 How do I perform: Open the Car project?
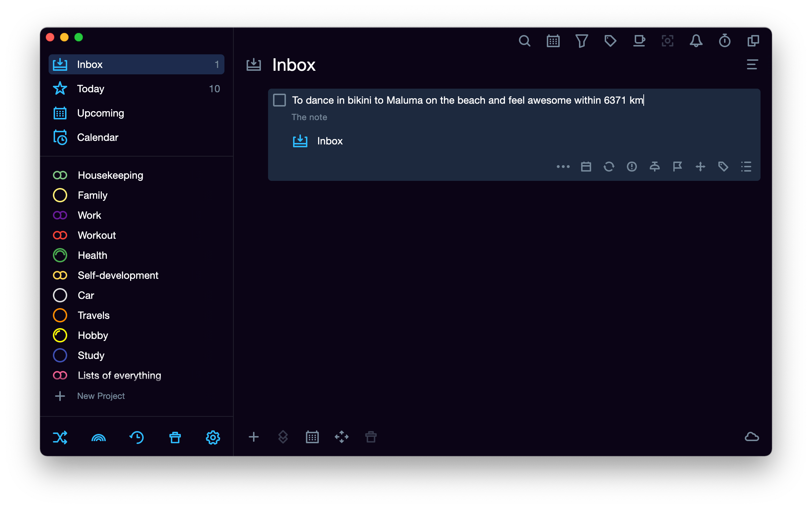click(137, 295)
